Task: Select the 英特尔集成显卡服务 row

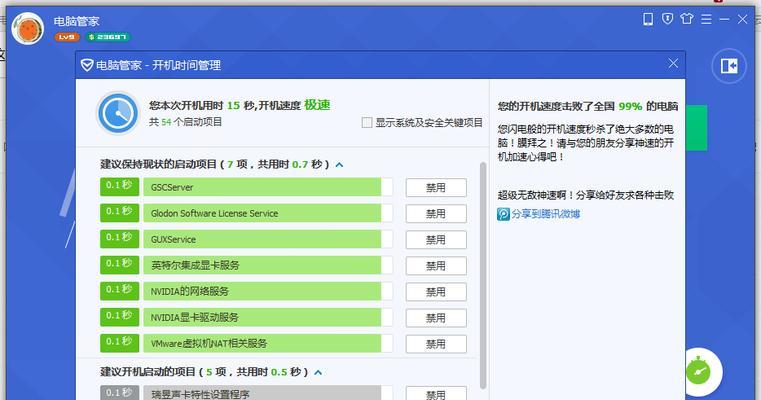Action: point(267,265)
